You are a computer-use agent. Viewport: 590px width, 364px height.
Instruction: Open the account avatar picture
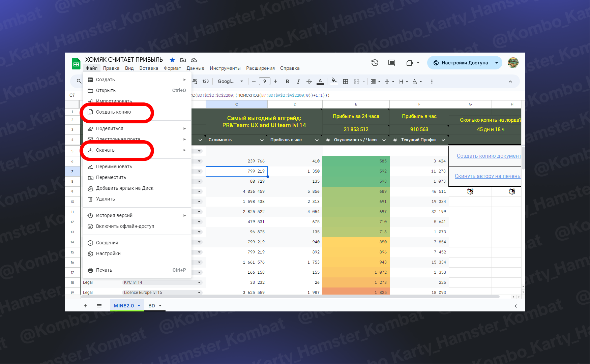click(513, 63)
